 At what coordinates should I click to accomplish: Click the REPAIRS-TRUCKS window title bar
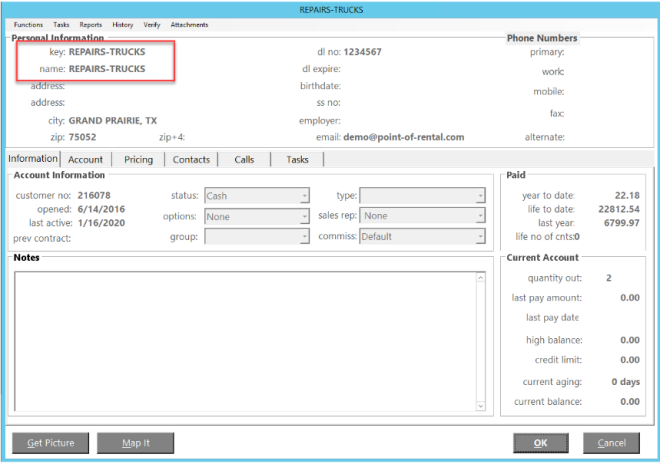(331, 10)
